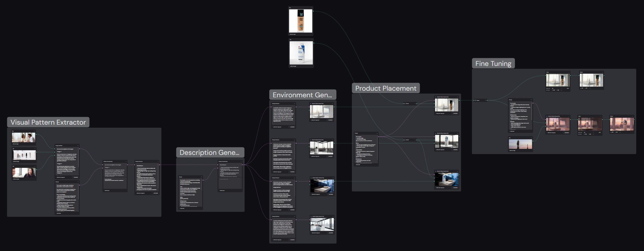Select lower Resize node sunset CeraVe image

[x=622, y=124]
